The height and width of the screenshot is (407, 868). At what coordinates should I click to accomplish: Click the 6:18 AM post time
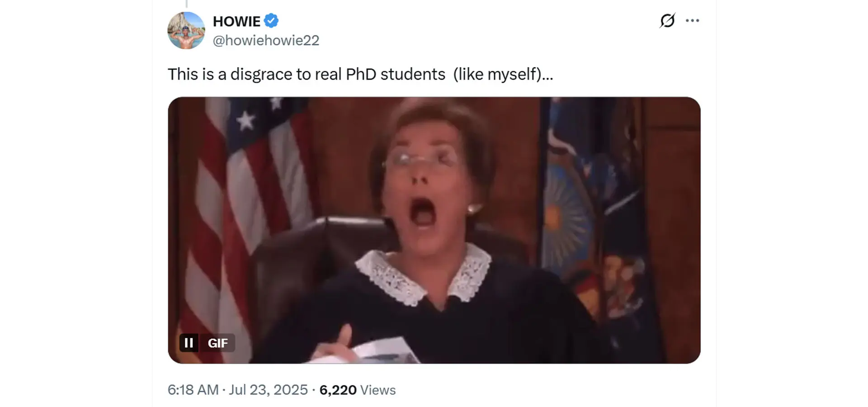coord(193,390)
